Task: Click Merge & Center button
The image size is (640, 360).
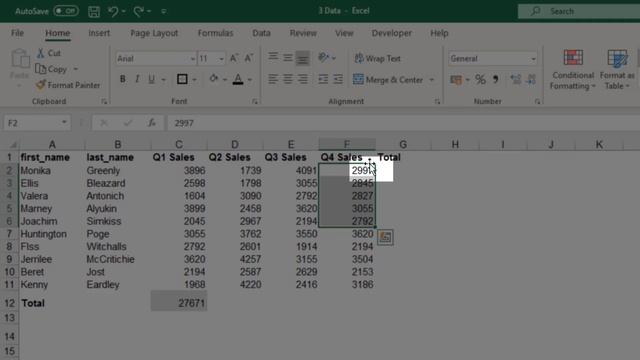Action: coord(388,80)
